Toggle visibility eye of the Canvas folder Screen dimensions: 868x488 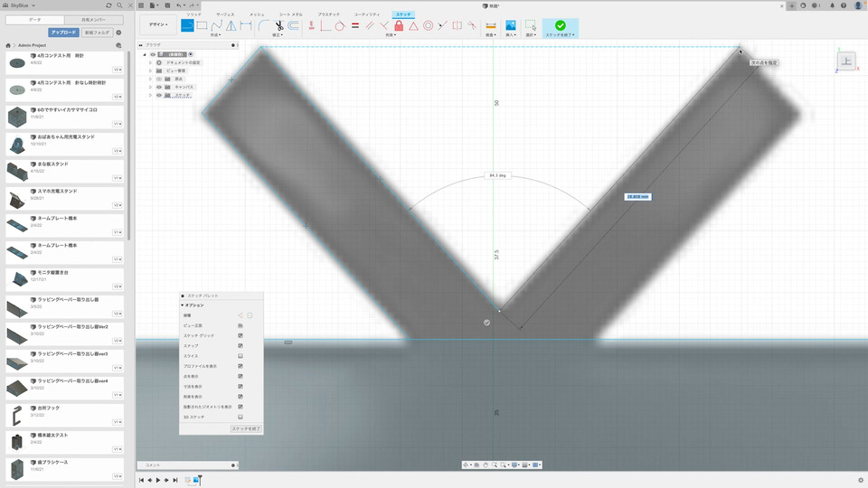(x=159, y=87)
